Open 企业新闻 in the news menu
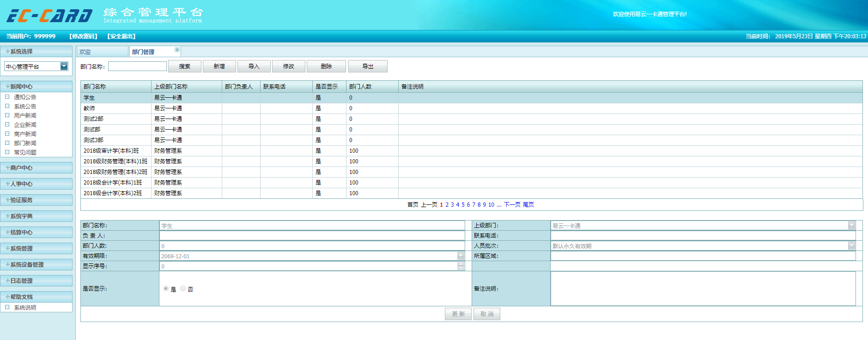Viewport: 868px width, 340px height. 25,125
